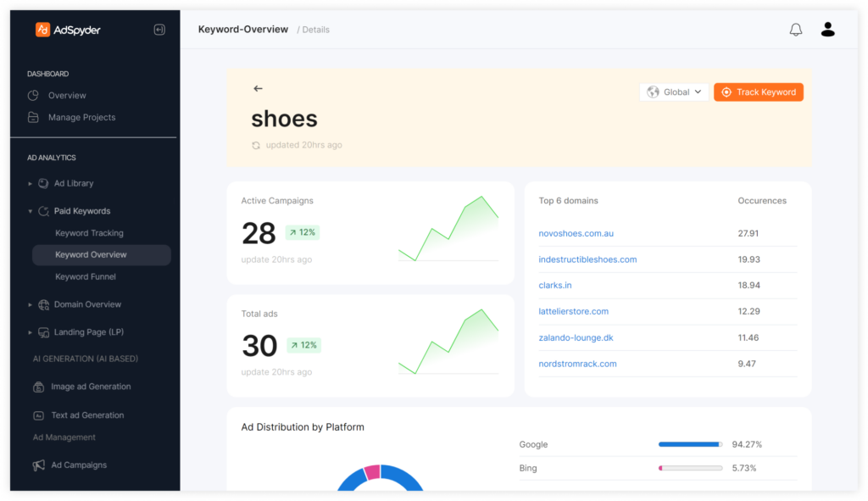Open lattelierstore.com domain link
The image size is (868, 501).
coord(574,312)
